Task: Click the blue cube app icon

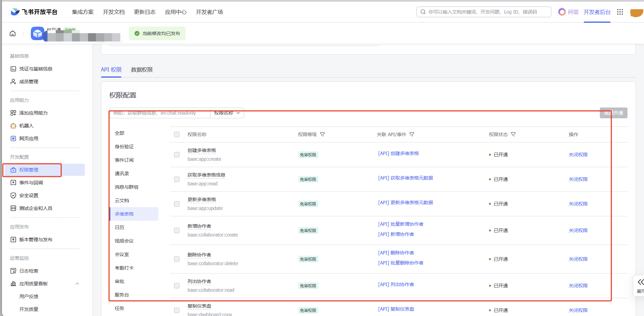Action: tap(38, 33)
